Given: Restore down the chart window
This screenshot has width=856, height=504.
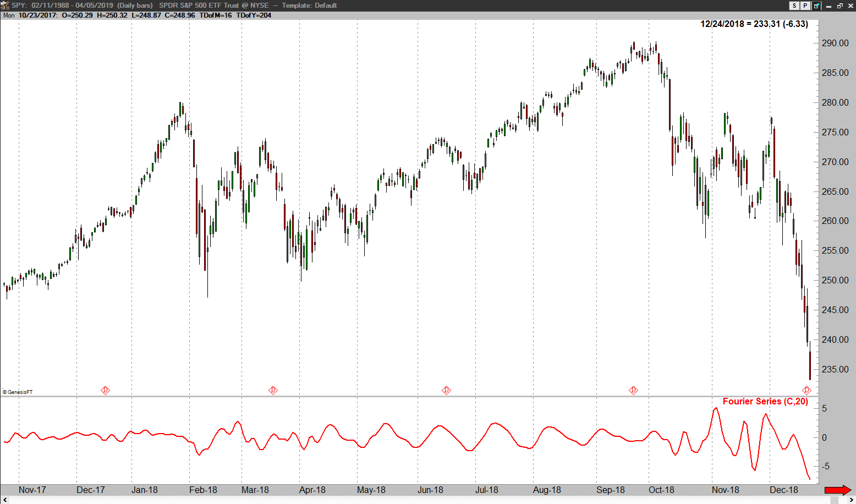Looking at the screenshot, I should click(839, 6).
